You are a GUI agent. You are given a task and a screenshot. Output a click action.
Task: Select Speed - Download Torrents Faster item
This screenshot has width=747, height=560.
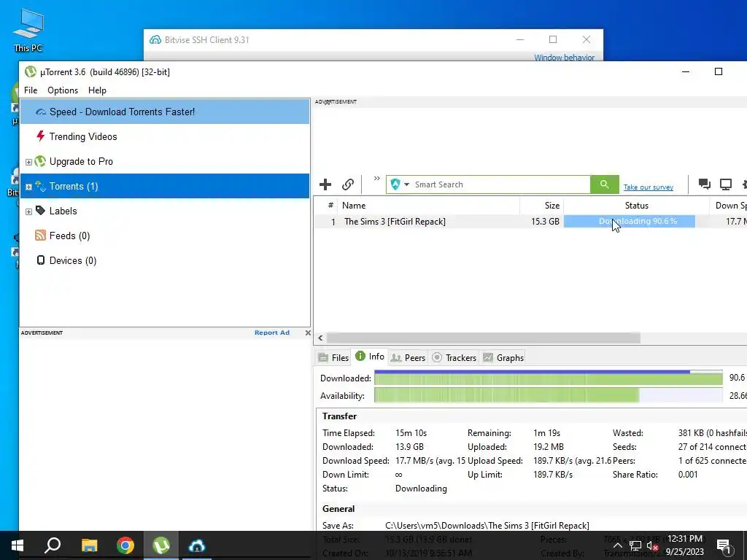(165, 112)
